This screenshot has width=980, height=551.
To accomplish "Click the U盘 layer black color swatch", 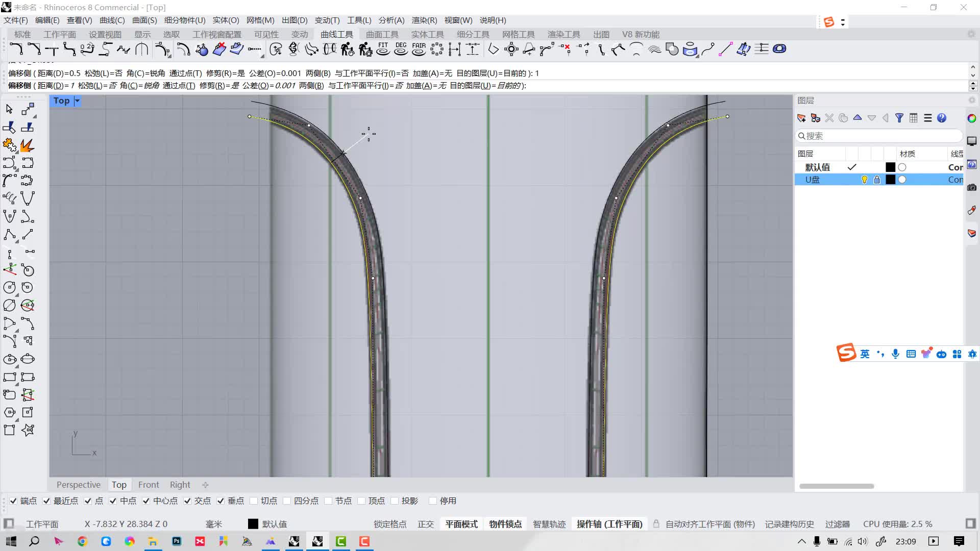I will click(890, 180).
